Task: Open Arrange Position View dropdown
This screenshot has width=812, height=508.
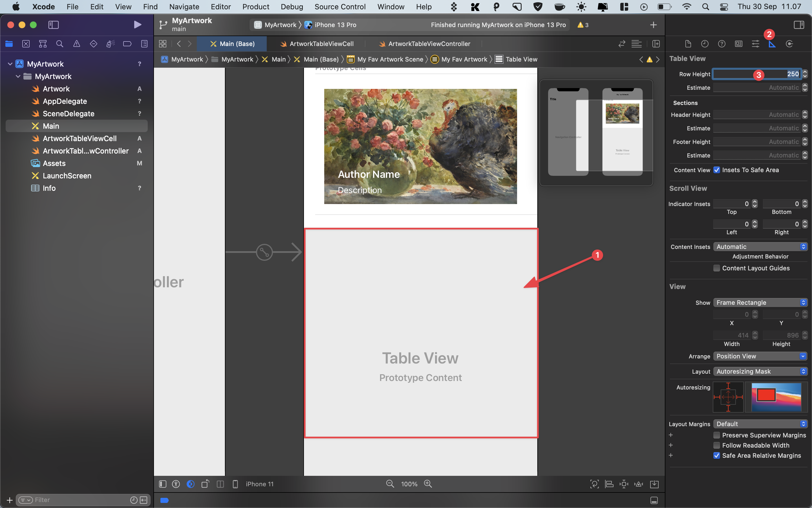Action: tap(760, 356)
